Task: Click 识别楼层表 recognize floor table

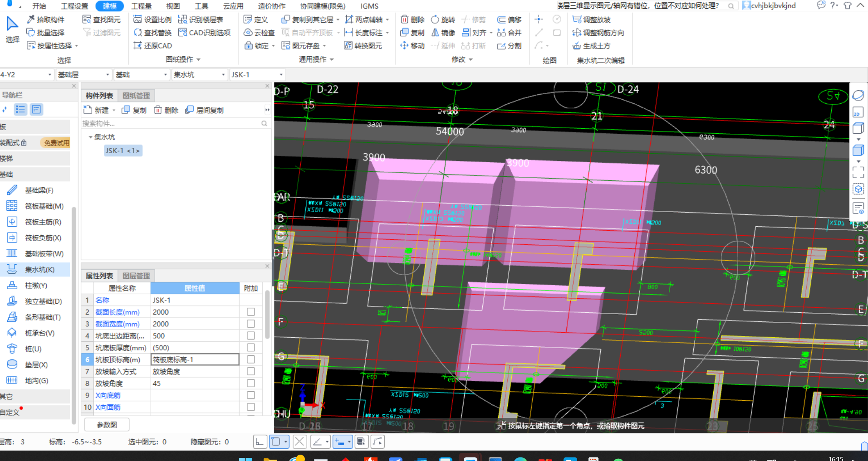Action: [x=201, y=19]
